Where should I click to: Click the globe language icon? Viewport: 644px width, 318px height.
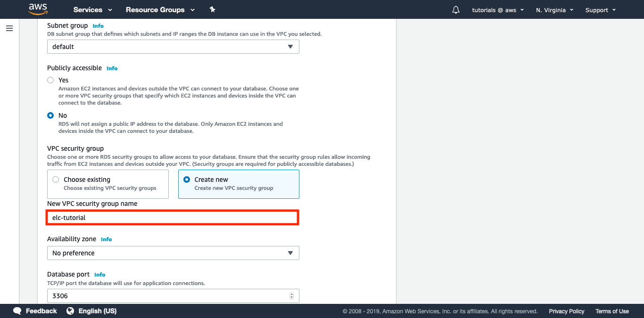pyautogui.click(x=70, y=311)
